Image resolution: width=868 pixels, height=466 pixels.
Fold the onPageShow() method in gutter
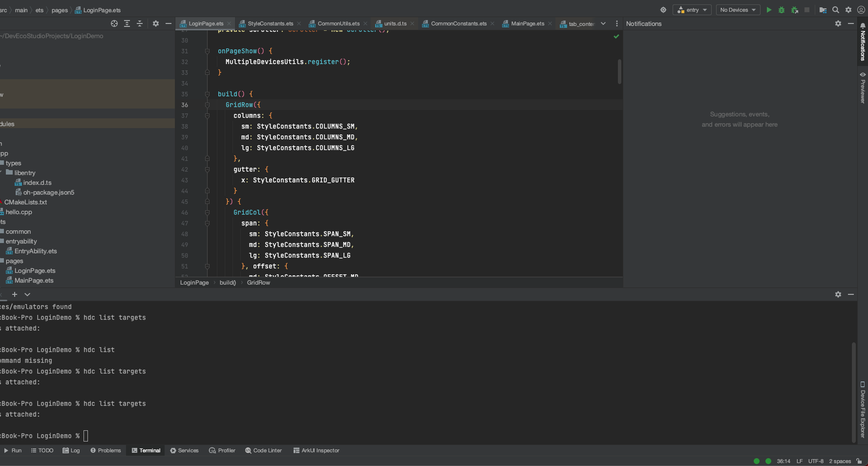coord(207,51)
